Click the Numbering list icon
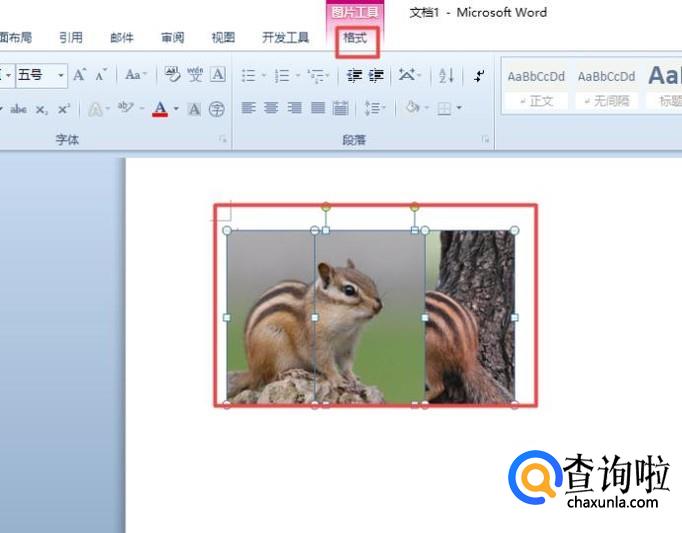The image size is (682, 533). click(x=282, y=76)
